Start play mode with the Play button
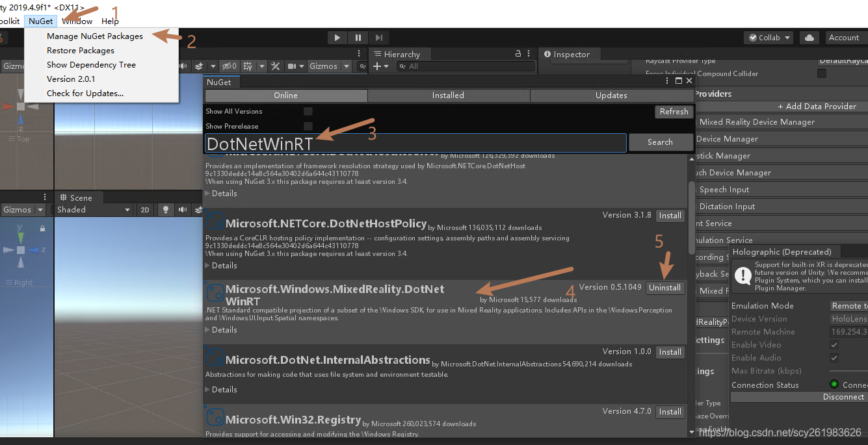Image resolution: width=868 pixels, height=445 pixels. tap(337, 38)
